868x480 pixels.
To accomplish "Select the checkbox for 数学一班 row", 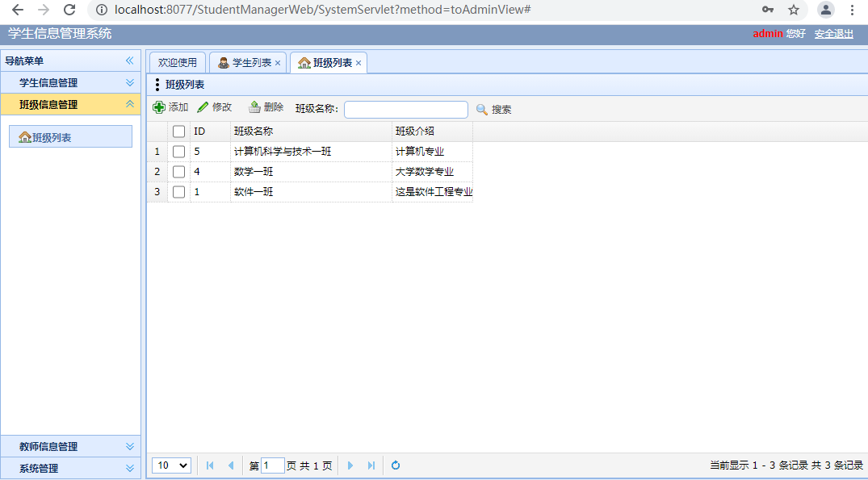I will tap(179, 172).
